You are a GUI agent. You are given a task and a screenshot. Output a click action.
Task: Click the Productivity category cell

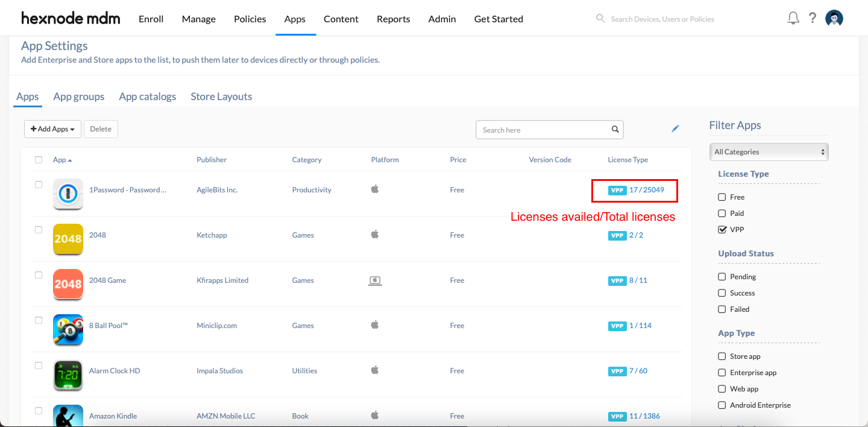pyautogui.click(x=312, y=190)
